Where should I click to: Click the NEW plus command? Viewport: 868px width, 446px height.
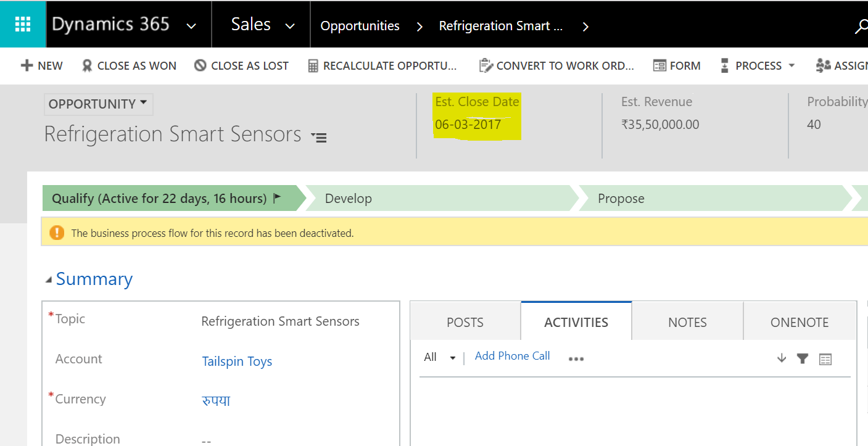pos(41,65)
